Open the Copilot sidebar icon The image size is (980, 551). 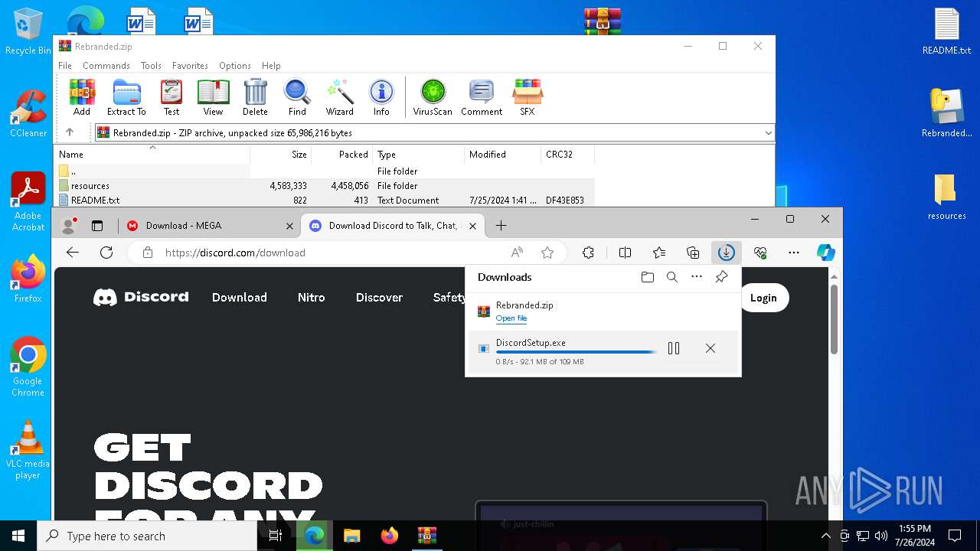[825, 253]
